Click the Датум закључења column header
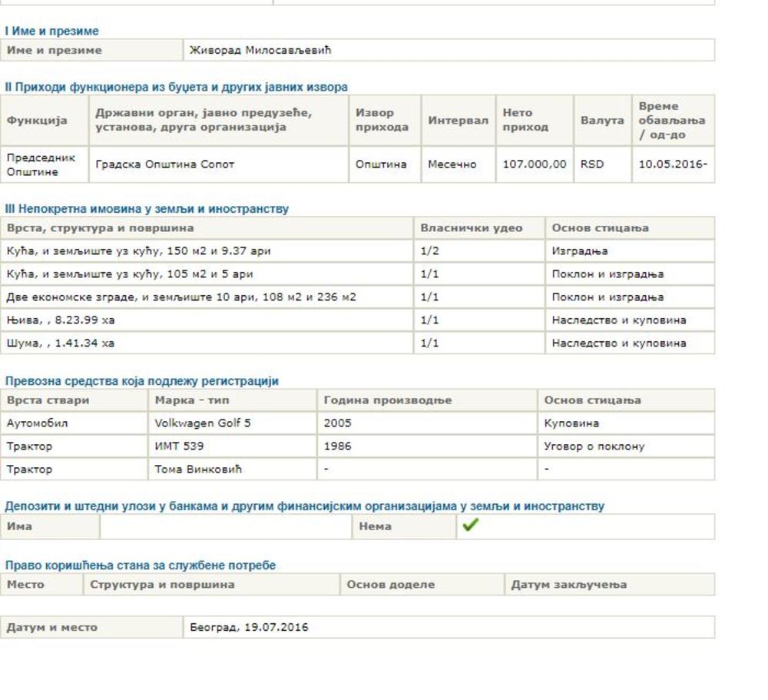768x700 pixels. coord(568,585)
